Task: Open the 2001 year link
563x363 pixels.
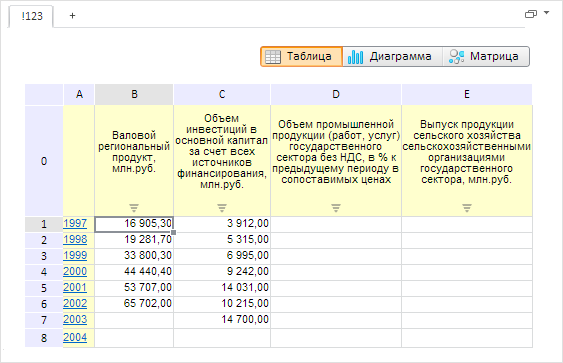Action: (x=75, y=288)
